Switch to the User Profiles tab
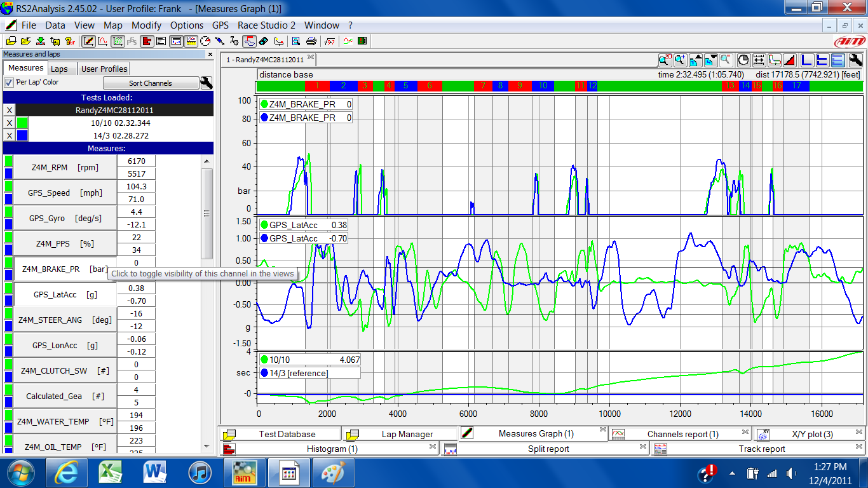 tap(104, 69)
